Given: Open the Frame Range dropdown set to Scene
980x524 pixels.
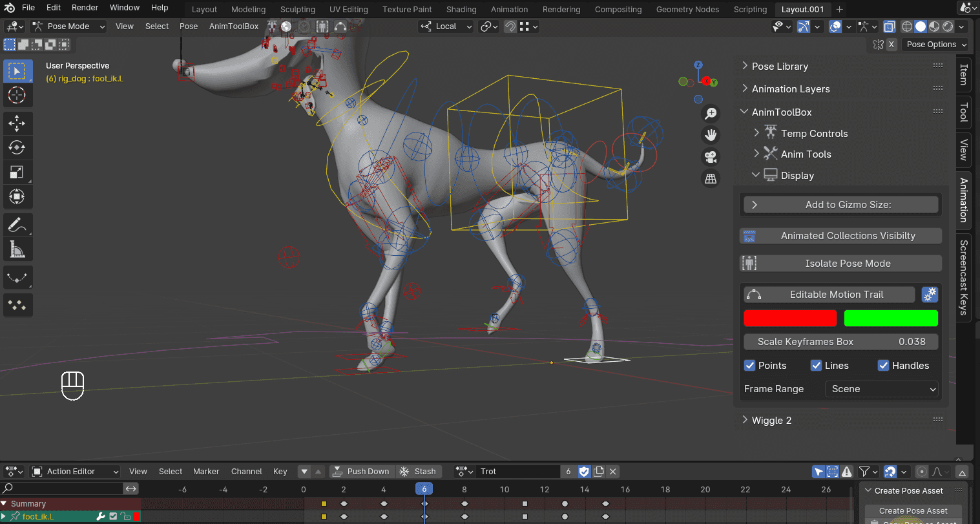Looking at the screenshot, I should pos(882,389).
